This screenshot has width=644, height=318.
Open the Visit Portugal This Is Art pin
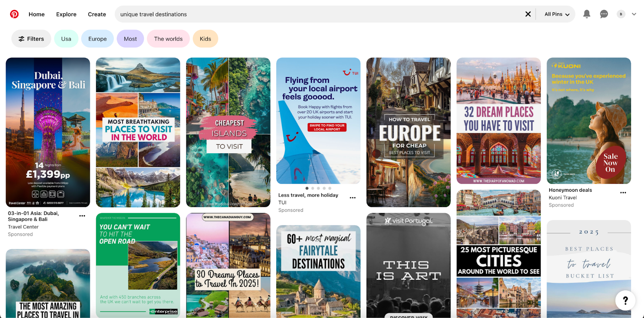[409, 265]
